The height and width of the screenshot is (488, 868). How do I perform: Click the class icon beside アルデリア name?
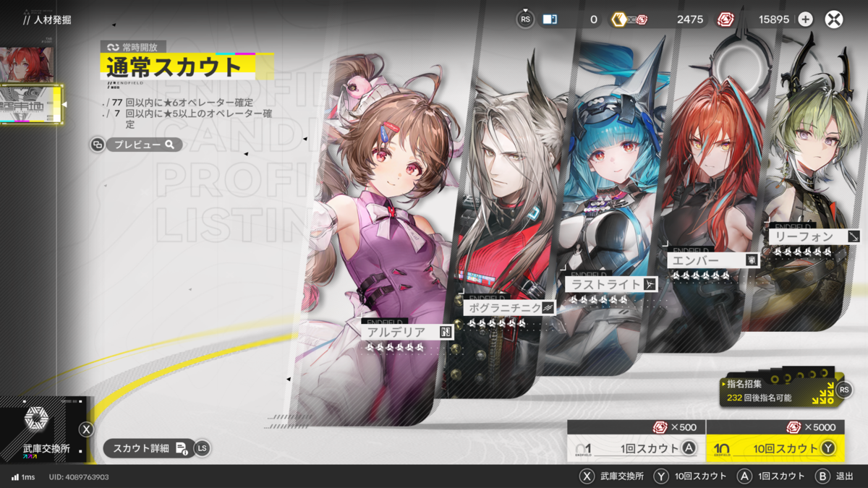coord(445,332)
